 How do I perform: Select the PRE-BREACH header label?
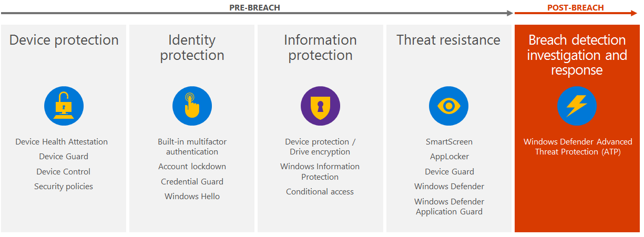[254, 8]
